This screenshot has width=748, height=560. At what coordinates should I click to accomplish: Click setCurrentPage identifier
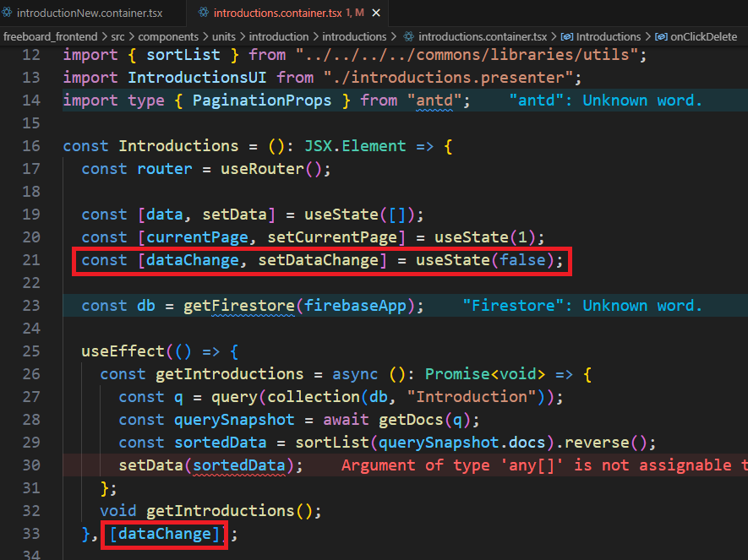(x=331, y=237)
